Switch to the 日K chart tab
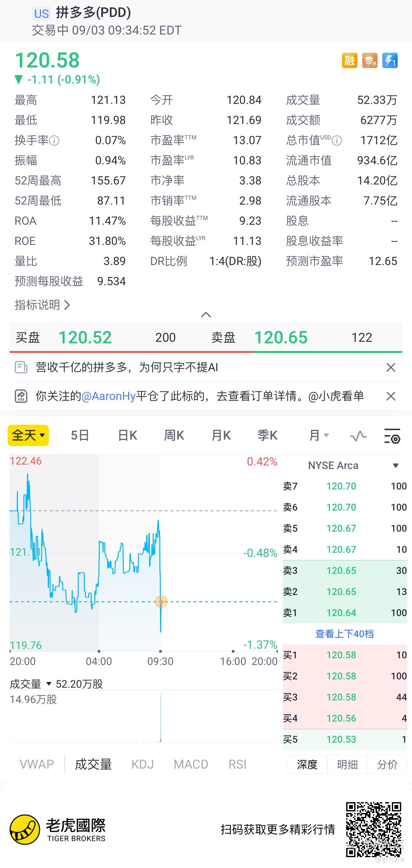 coord(127,435)
